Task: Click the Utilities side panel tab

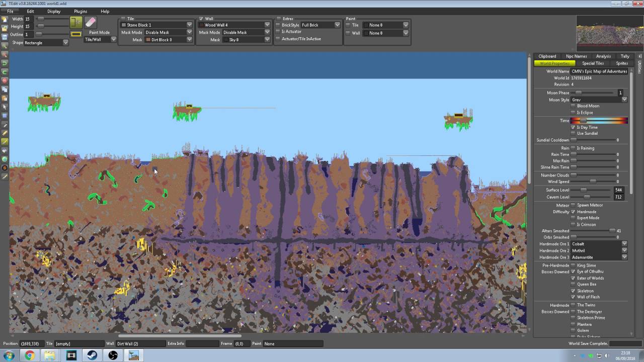Action: [639, 65]
